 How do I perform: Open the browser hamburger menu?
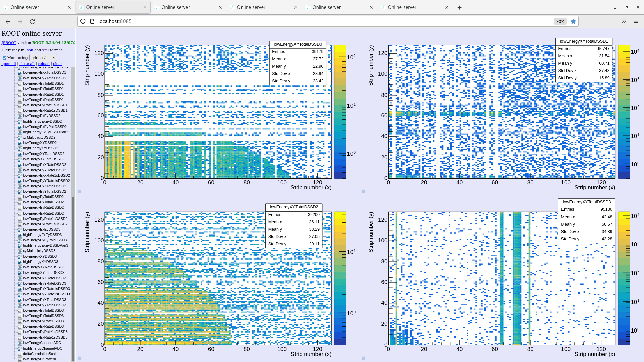point(636,21)
